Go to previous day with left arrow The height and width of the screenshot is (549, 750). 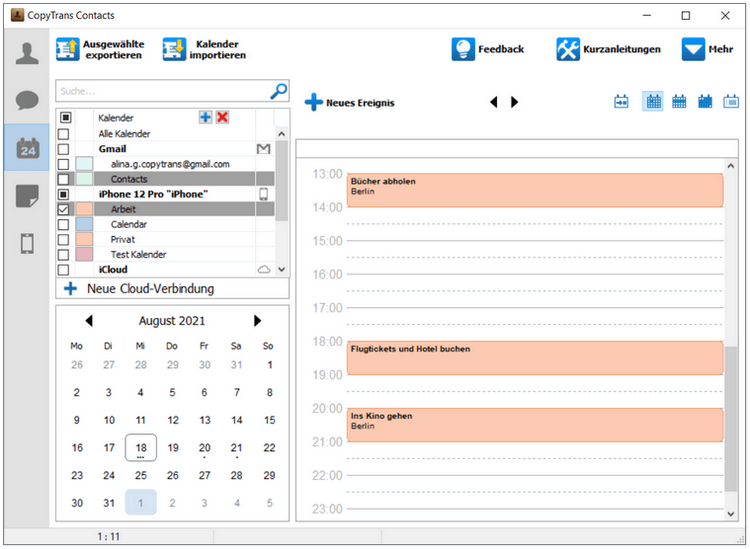click(494, 102)
